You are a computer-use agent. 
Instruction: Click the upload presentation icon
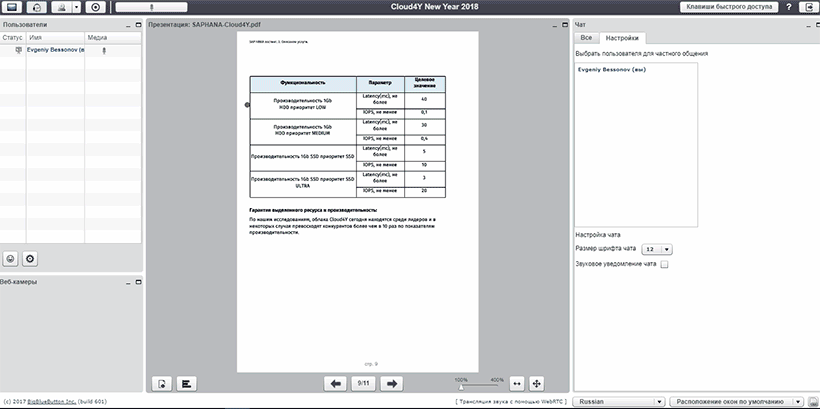163,383
